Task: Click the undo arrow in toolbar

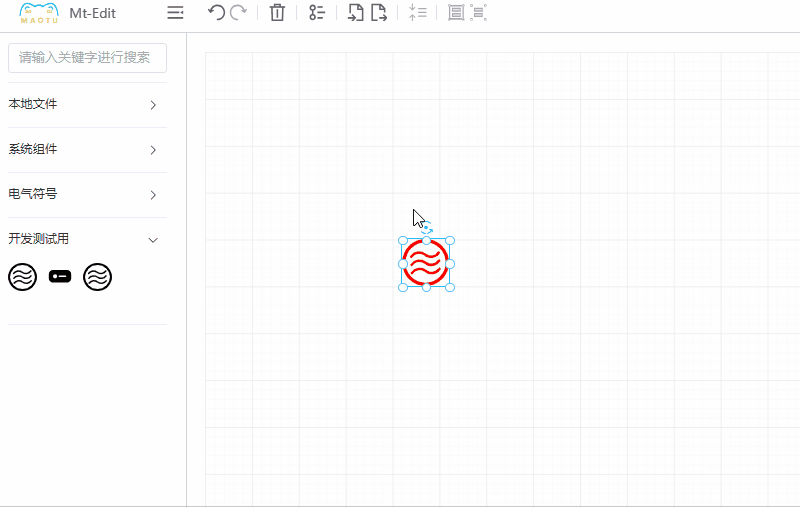Action: 216,13
